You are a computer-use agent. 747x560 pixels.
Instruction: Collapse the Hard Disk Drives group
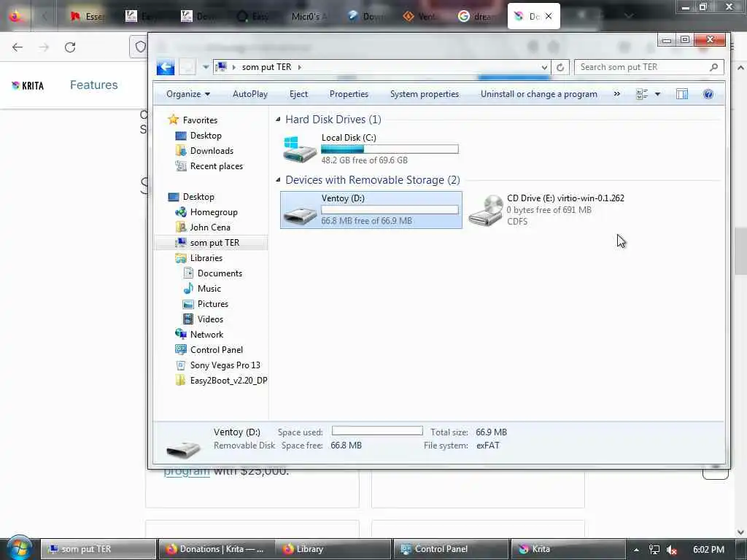click(x=278, y=120)
